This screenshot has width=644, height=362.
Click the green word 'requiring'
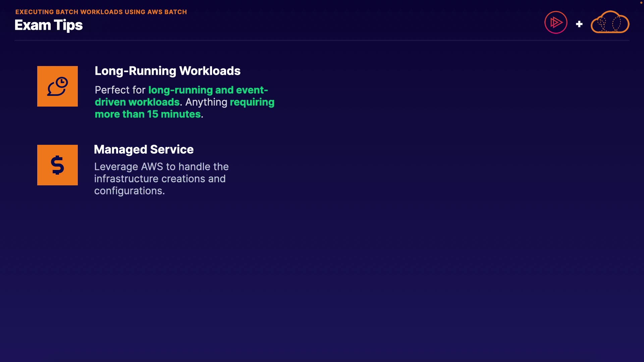pos(252,102)
